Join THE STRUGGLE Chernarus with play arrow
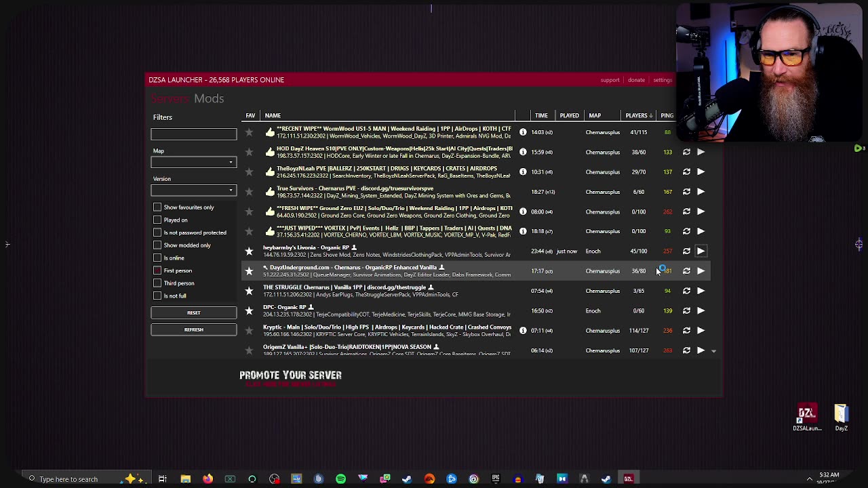Screen dimensions: 868x488 click(x=701, y=291)
